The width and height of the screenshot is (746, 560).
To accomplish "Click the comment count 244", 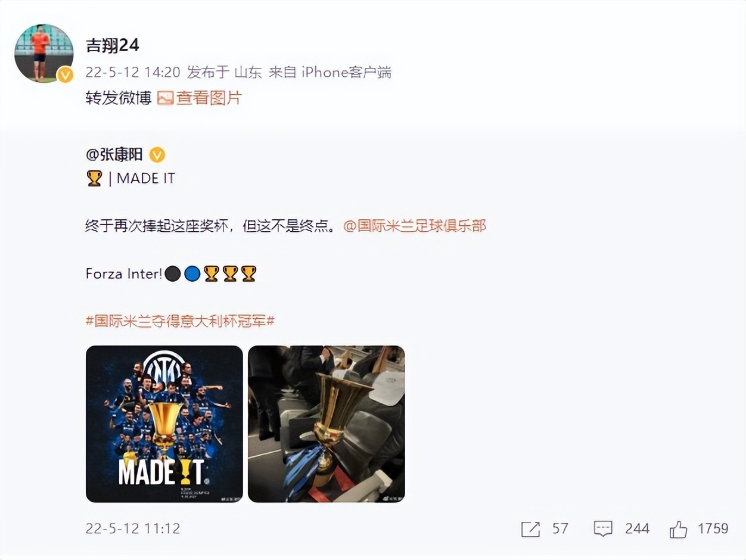I will pos(638,529).
